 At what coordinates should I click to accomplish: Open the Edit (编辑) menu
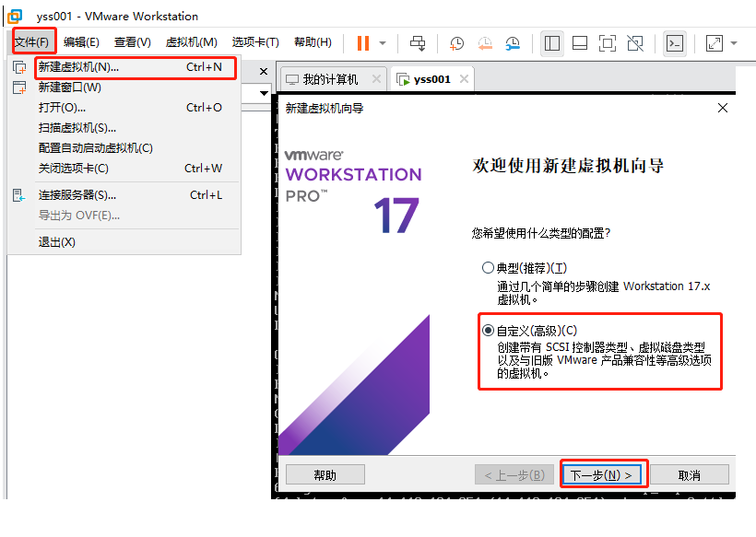click(x=81, y=42)
